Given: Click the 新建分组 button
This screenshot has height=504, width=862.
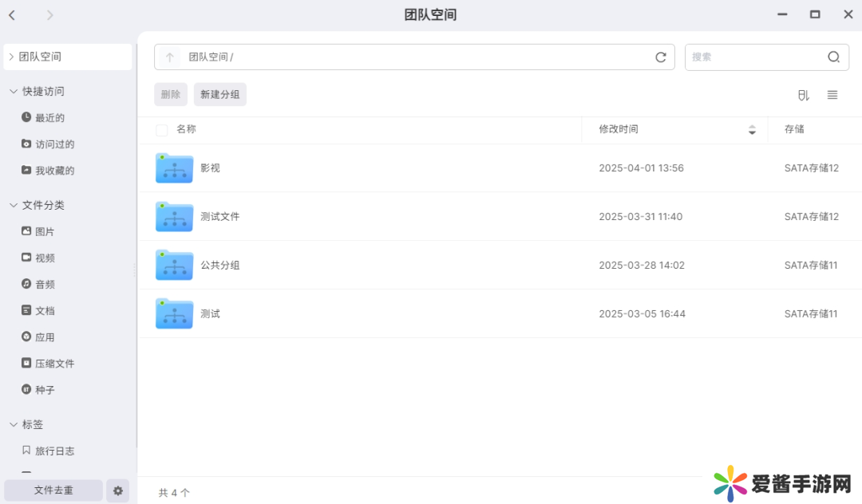Looking at the screenshot, I should [x=219, y=95].
